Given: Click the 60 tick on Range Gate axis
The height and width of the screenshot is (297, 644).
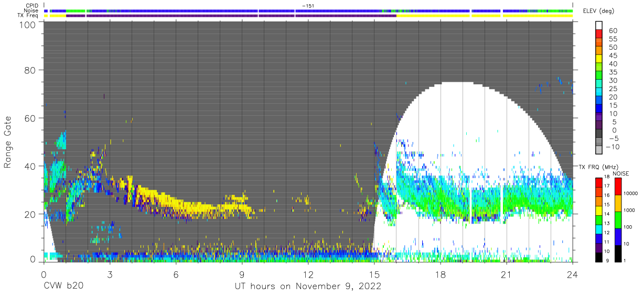Looking at the screenshot, I should click(x=30, y=118).
